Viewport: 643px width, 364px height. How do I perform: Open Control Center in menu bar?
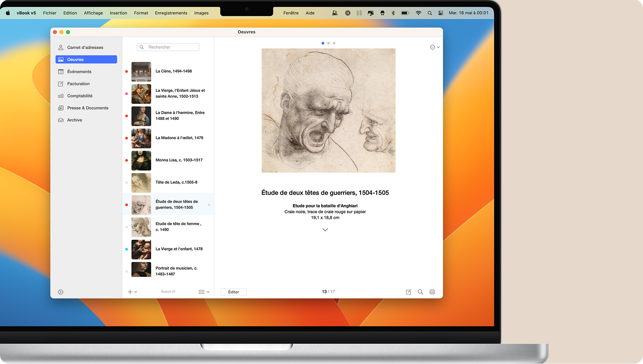pyautogui.click(x=441, y=13)
